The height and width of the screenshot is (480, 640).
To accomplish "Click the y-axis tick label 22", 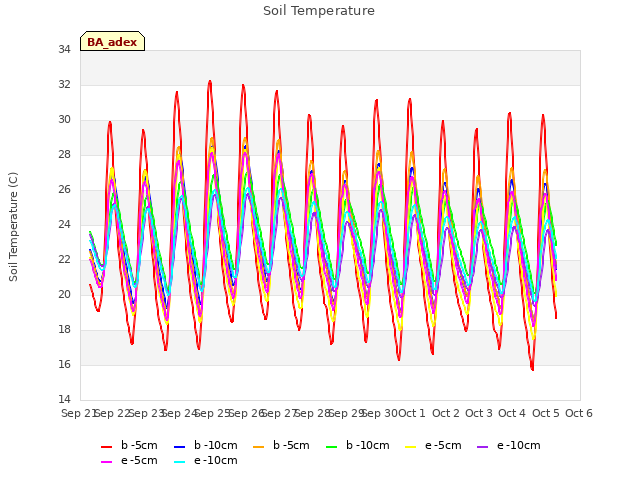I will tap(64, 260).
